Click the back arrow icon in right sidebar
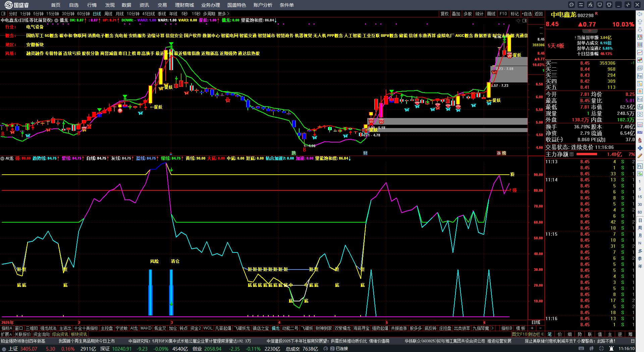Screen dimensions: 644x352 pyautogui.click(x=640, y=14)
